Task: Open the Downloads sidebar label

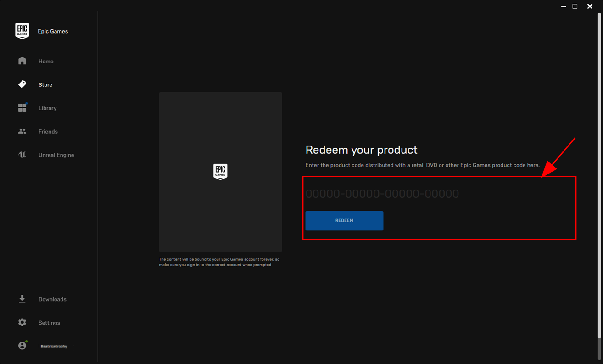Action: [x=52, y=299]
